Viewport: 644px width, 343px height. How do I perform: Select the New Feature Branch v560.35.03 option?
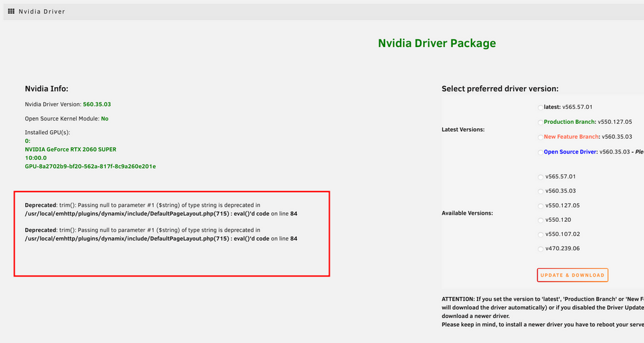click(x=540, y=137)
